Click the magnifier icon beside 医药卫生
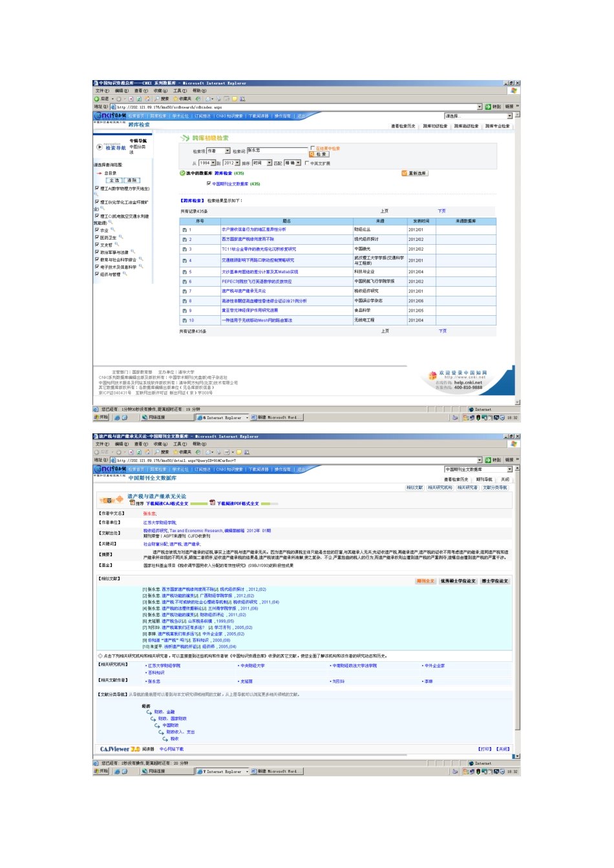The height and width of the screenshot is (868, 614). [120, 237]
